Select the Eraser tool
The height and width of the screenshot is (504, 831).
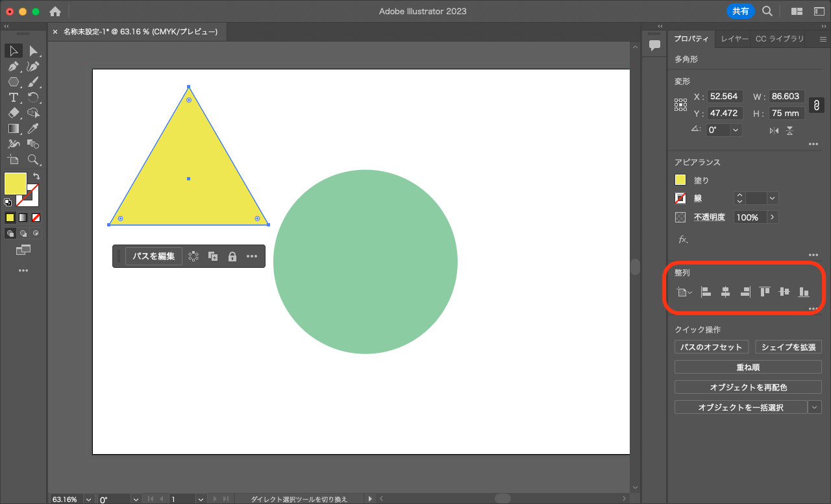(13, 114)
